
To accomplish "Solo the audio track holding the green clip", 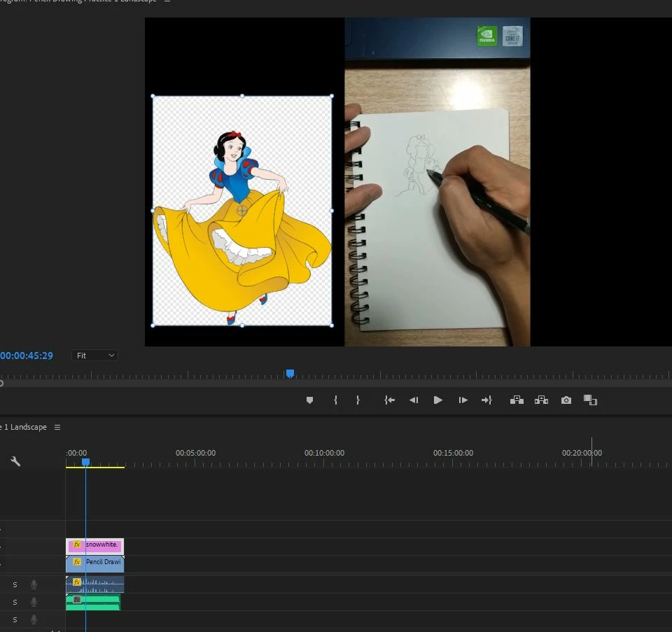I will (x=15, y=602).
